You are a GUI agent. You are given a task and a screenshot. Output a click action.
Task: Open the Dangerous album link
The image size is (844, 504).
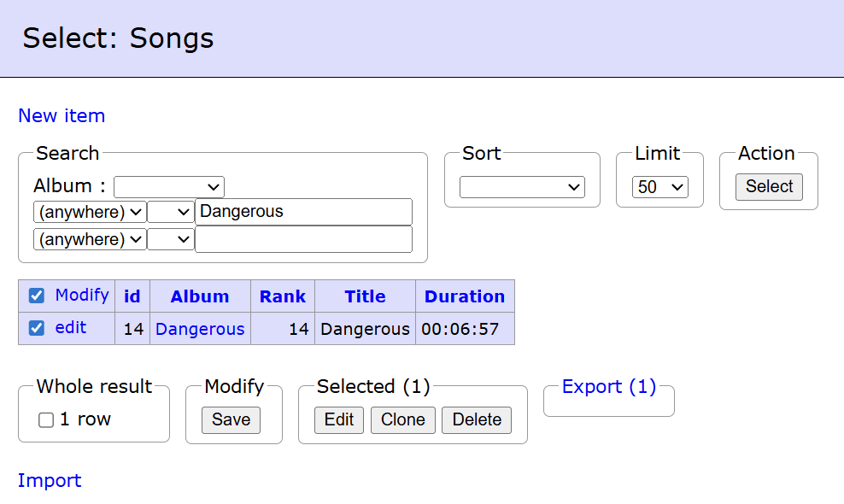point(199,328)
